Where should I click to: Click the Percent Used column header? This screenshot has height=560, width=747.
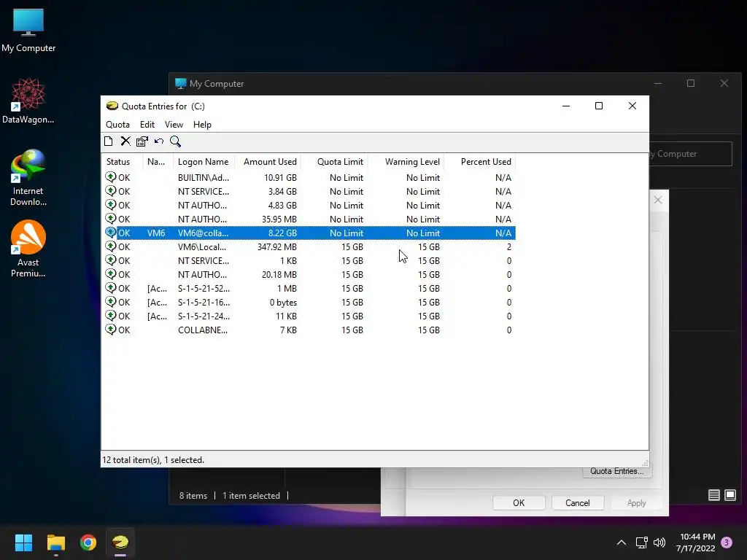(x=480, y=162)
